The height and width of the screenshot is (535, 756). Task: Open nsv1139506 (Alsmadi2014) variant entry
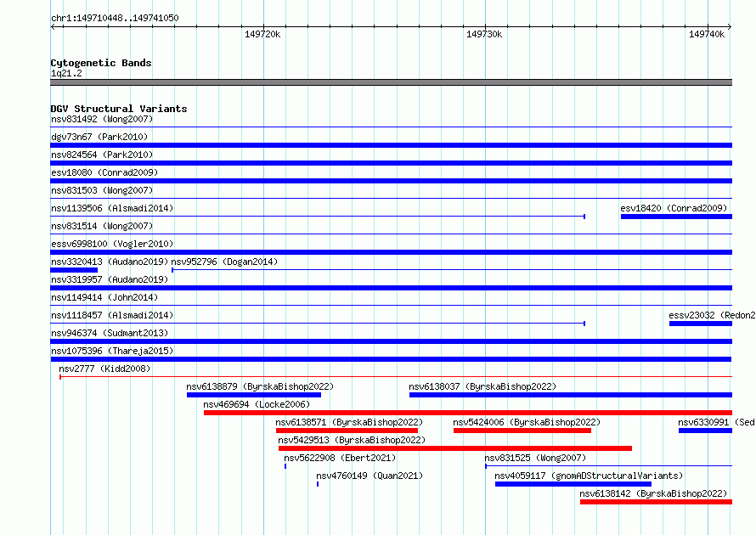click(112, 208)
